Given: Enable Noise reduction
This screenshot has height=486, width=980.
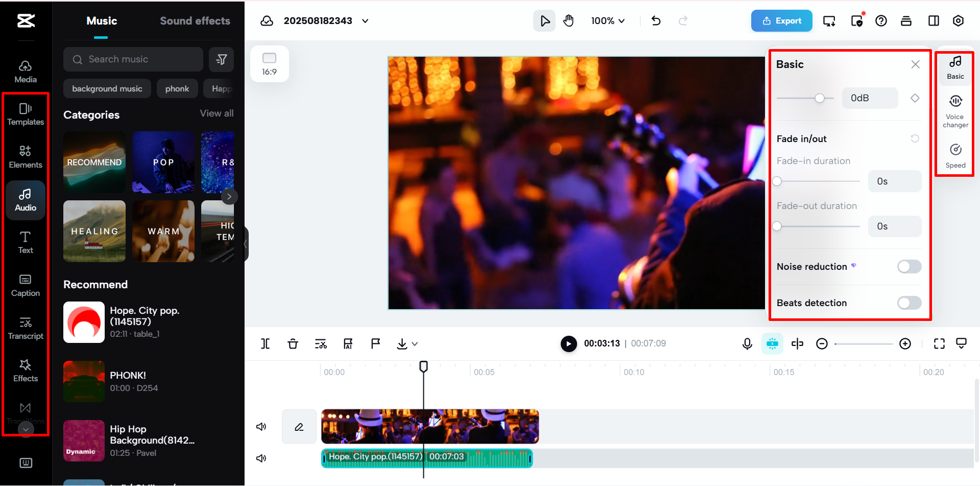Looking at the screenshot, I should point(909,267).
